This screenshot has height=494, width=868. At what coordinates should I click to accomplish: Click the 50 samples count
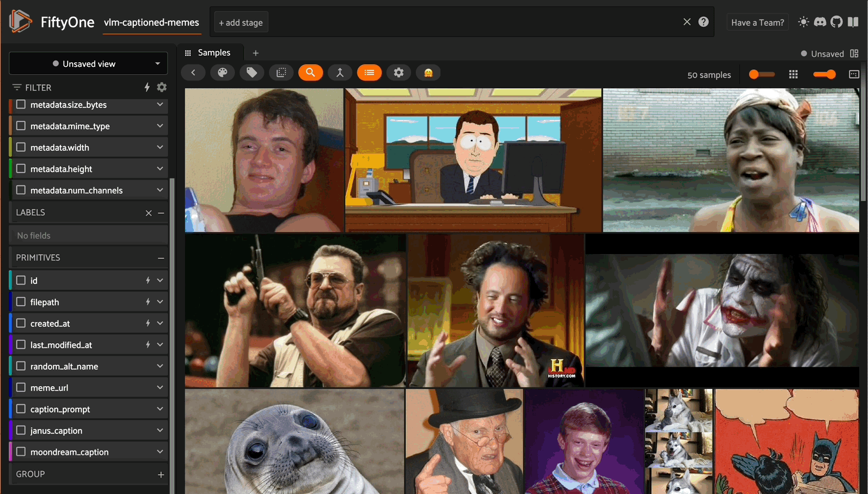709,75
